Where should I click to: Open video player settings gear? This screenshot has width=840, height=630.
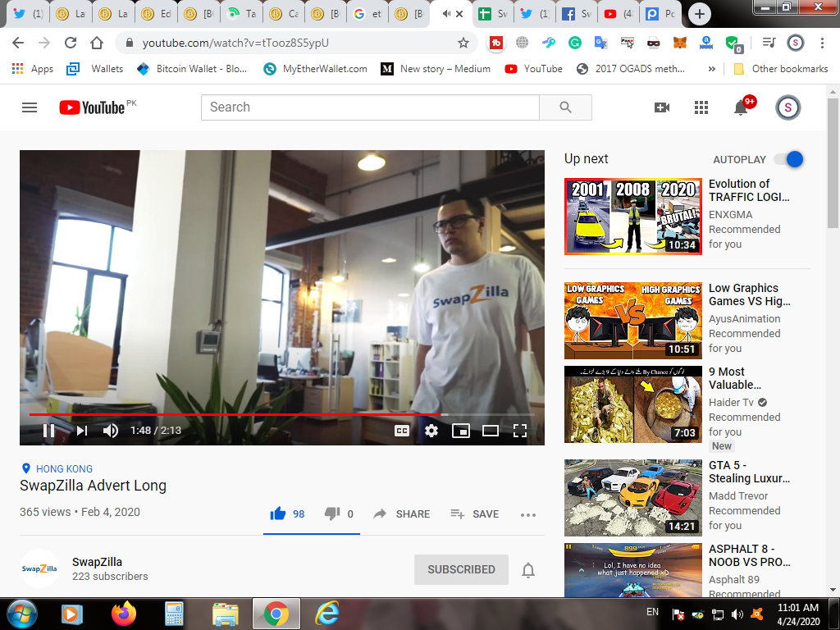coord(431,431)
